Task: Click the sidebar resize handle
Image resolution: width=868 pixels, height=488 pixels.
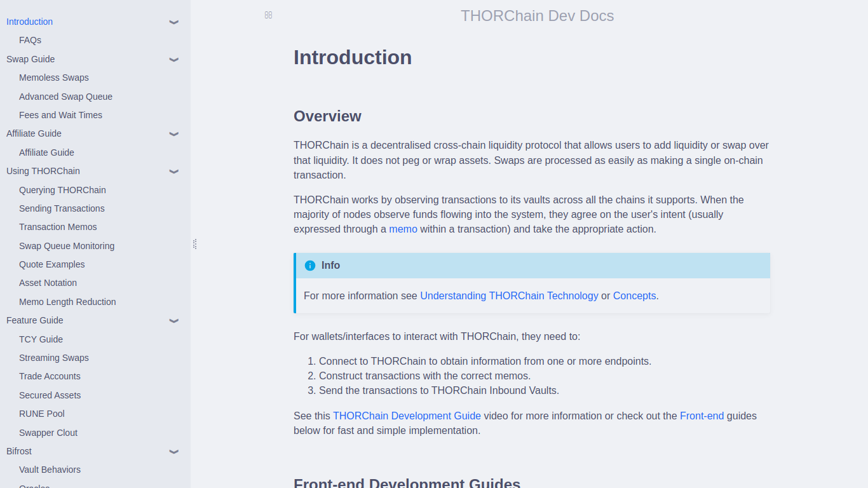Action: (194, 244)
